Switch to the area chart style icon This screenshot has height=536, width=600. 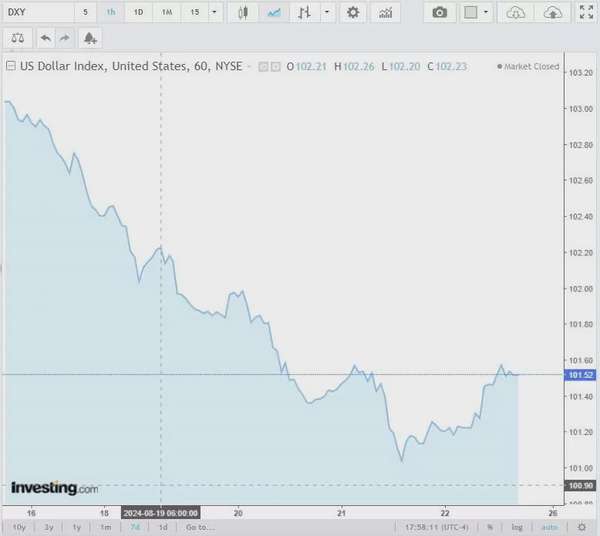click(x=274, y=13)
